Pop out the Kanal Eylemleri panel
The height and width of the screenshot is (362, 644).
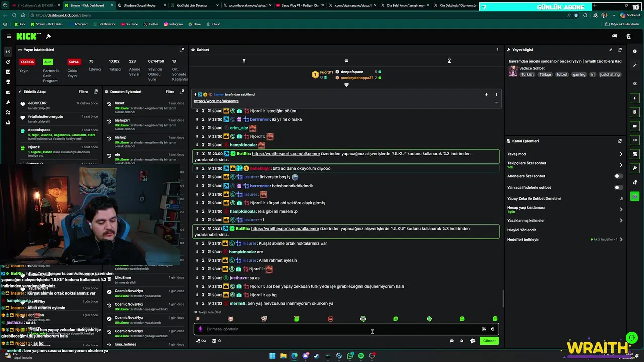pyautogui.click(x=620, y=141)
